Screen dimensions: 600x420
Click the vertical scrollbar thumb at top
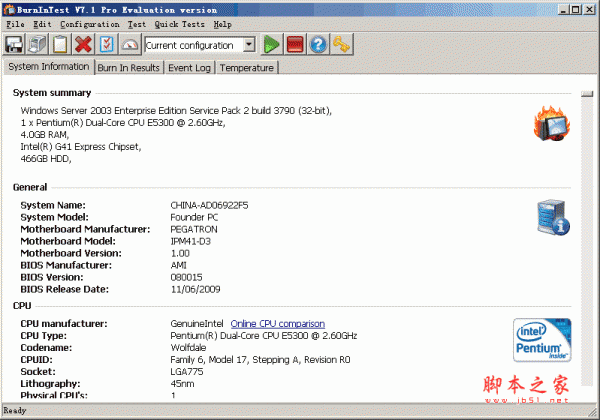tap(587, 93)
